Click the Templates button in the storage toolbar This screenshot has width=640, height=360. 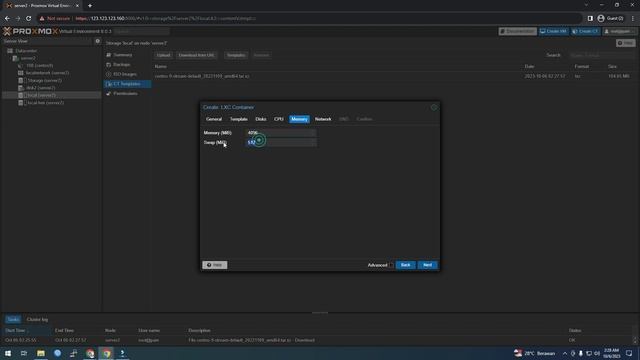coord(236,55)
